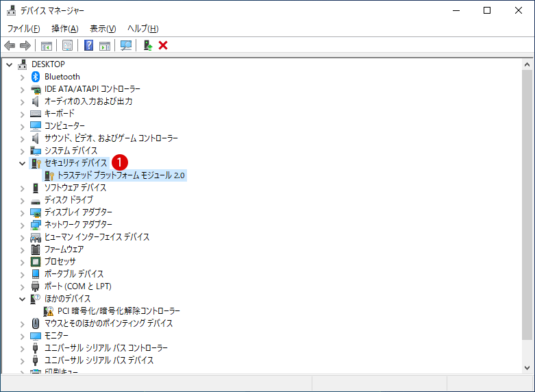Click the Bluetooth category icon
The height and width of the screenshot is (392, 535).
[x=36, y=77]
